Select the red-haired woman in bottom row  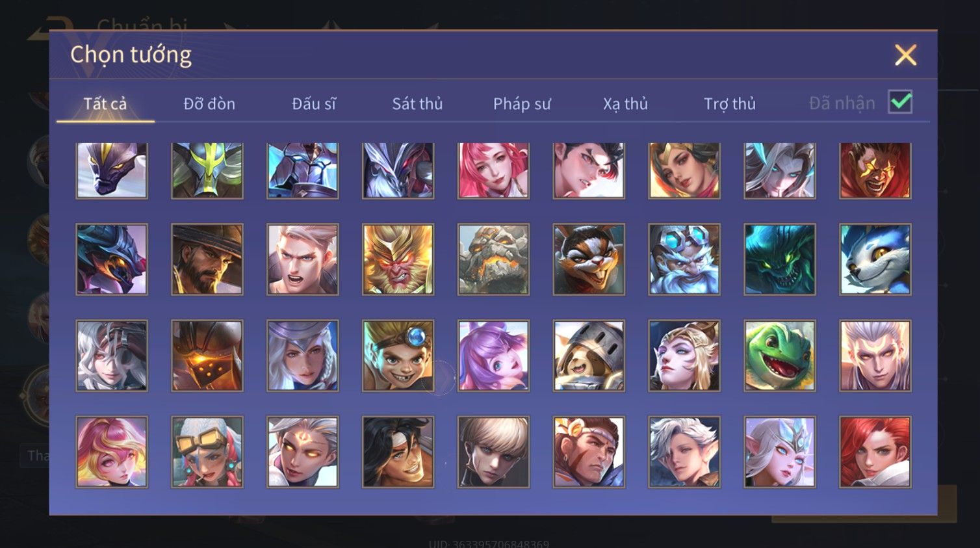pyautogui.click(x=875, y=452)
